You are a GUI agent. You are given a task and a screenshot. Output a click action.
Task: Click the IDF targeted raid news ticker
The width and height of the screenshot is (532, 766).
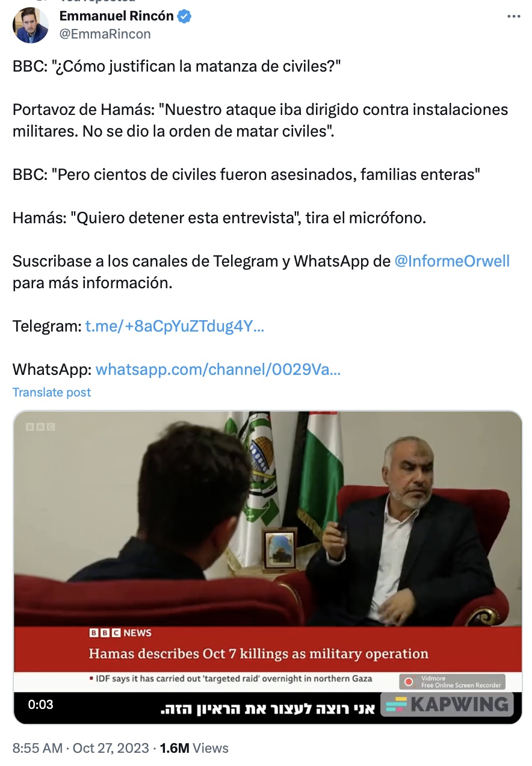[231, 679]
